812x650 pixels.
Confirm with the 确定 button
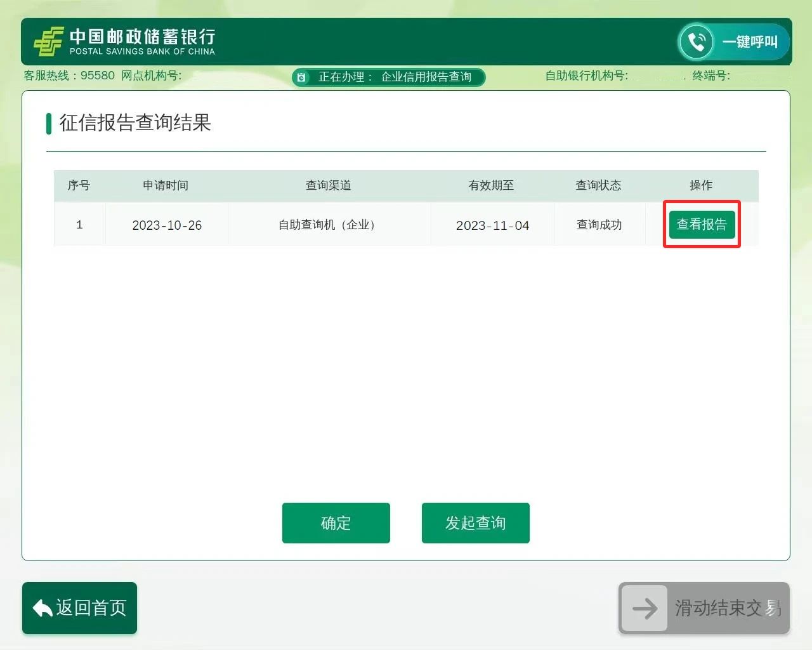[336, 523]
